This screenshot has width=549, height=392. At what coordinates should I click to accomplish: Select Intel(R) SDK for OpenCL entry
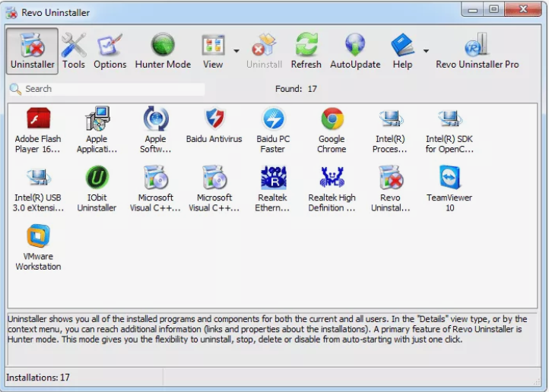[449, 130]
